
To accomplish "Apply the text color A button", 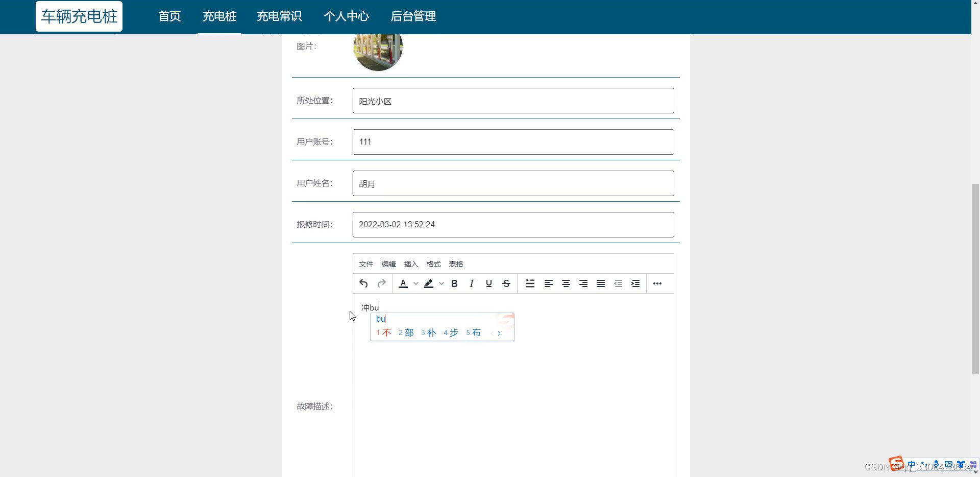I will (403, 283).
